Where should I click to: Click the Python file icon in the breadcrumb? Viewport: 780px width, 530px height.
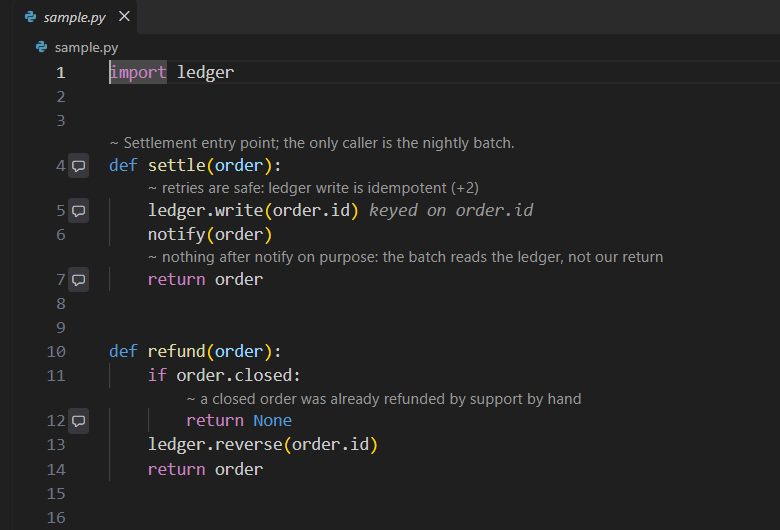coord(41,47)
